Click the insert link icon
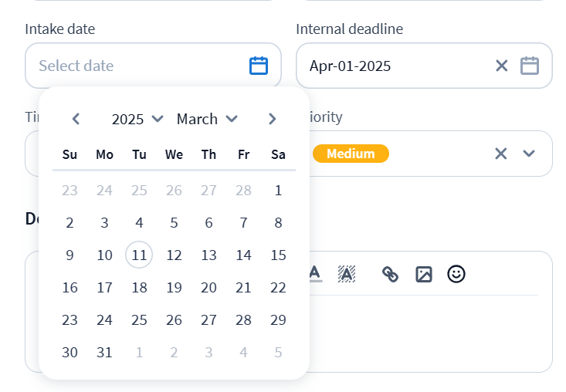Viewport: 566px width, 392px height. (391, 274)
